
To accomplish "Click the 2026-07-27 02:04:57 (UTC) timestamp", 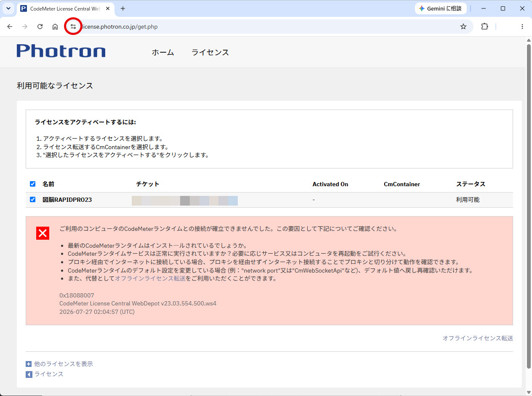I will coord(97,312).
